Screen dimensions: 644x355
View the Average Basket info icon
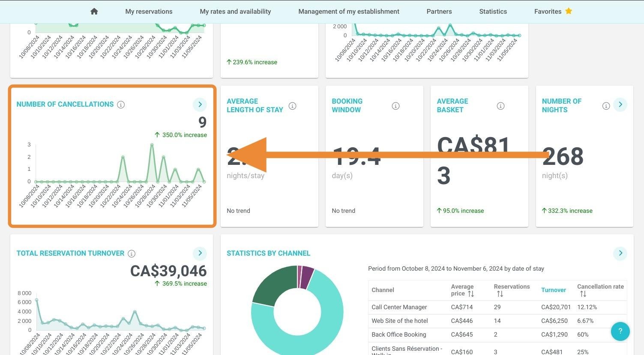(500, 106)
